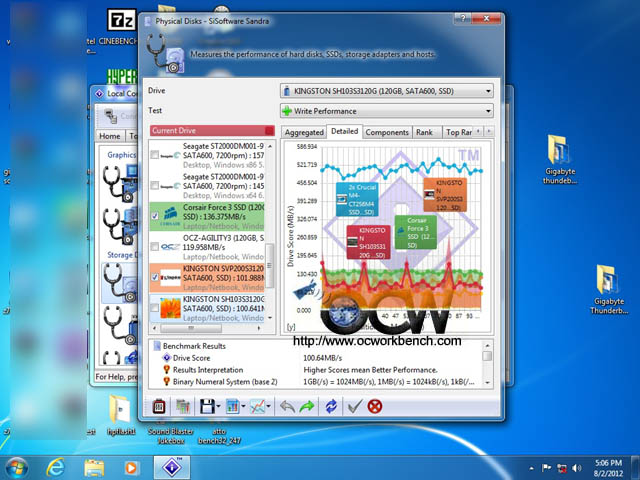Open the Drive selection combo box
The image size is (640, 480).
pos(387,91)
